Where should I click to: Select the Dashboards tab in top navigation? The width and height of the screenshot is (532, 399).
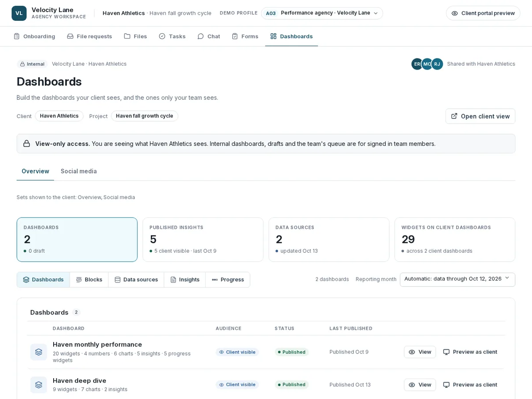(291, 36)
